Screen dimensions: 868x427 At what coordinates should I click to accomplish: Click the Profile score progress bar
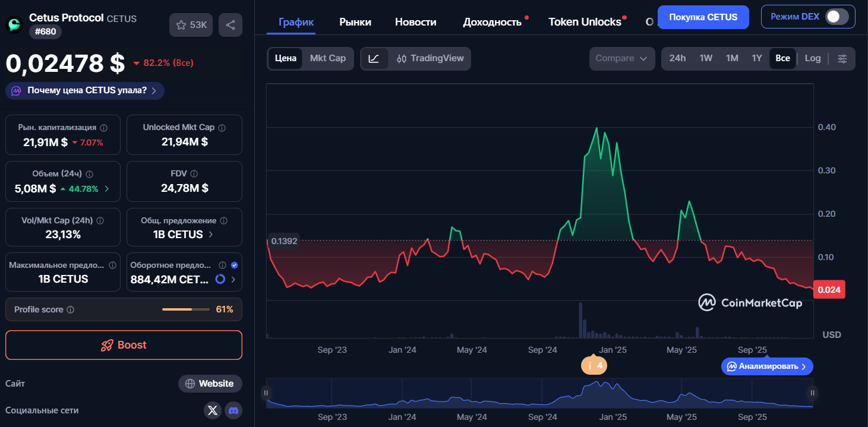point(186,309)
